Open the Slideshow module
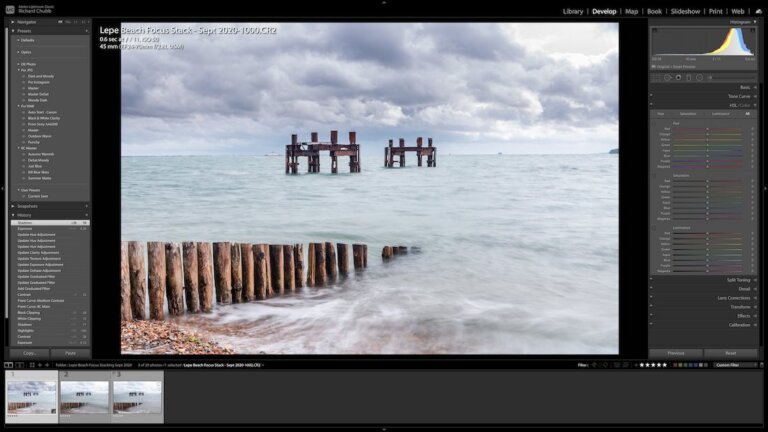This screenshot has width=768, height=432. [685, 11]
